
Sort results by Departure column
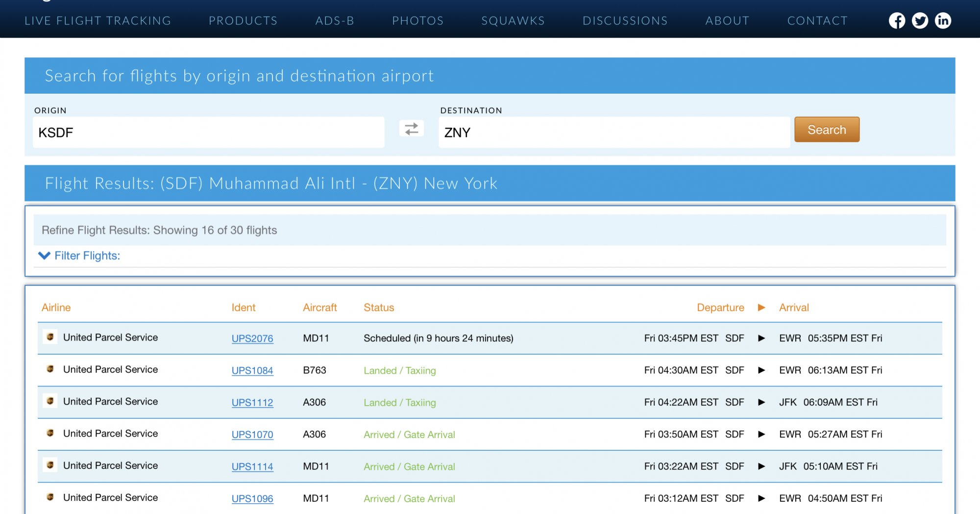[x=720, y=308]
